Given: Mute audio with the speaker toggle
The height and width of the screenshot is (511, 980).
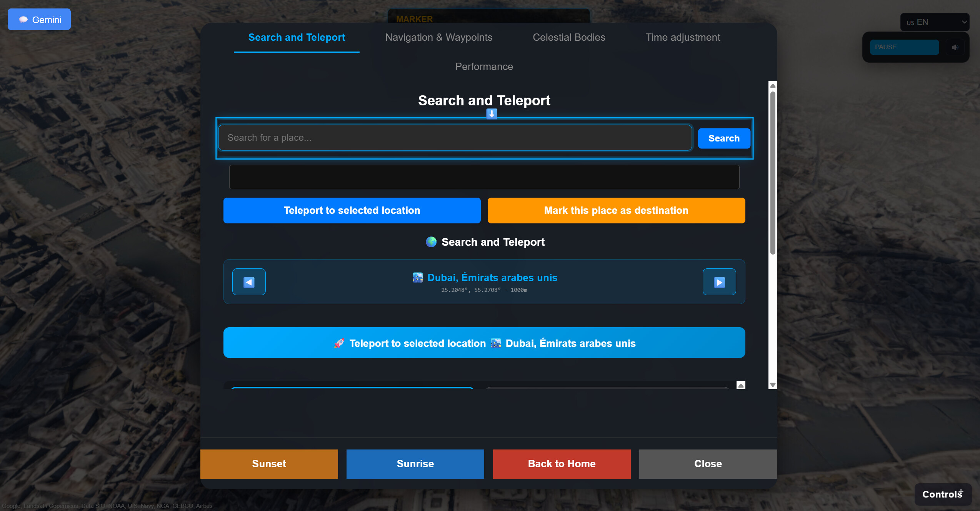Looking at the screenshot, I should [x=955, y=47].
